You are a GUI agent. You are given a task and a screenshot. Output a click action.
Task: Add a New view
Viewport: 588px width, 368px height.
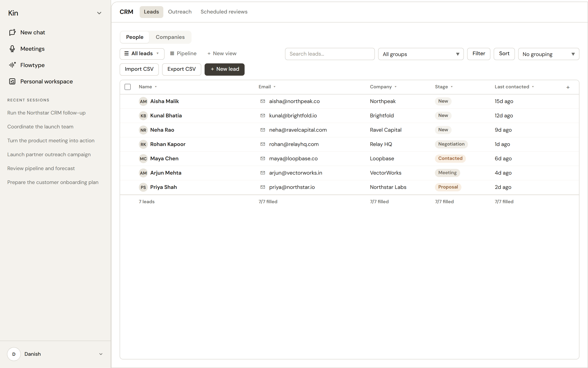coord(222,54)
